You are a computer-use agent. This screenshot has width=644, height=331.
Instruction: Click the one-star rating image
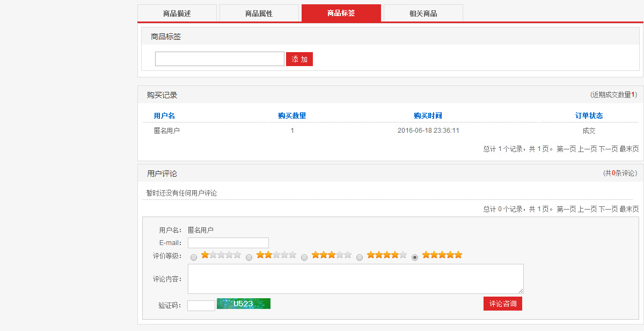(221, 255)
